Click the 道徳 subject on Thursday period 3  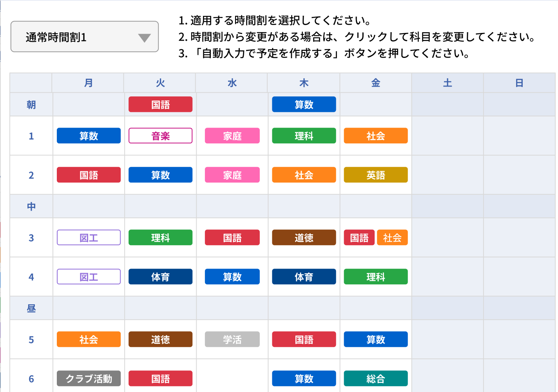(304, 238)
